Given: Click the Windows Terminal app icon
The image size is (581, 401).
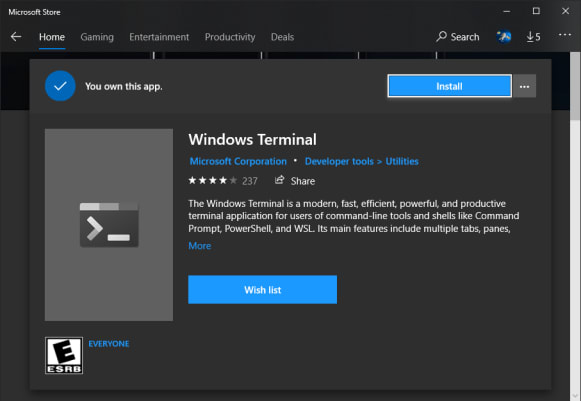Looking at the screenshot, I should pyautogui.click(x=109, y=225).
